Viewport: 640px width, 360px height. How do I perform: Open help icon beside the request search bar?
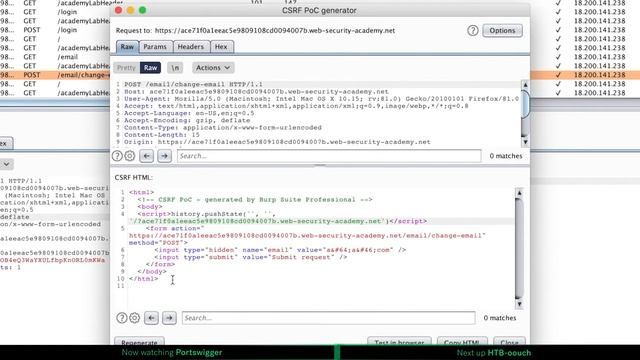tap(117, 156)
